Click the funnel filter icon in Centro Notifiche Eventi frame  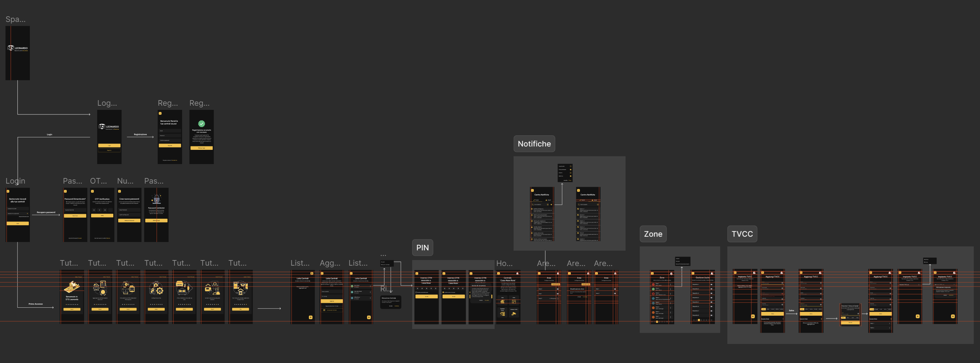tap(551, 205)
